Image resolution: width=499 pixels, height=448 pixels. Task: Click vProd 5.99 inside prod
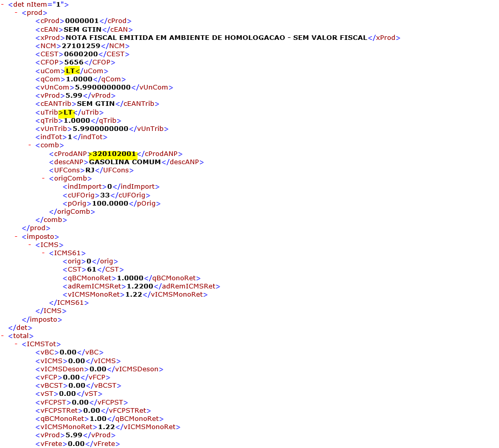point(74,96)
